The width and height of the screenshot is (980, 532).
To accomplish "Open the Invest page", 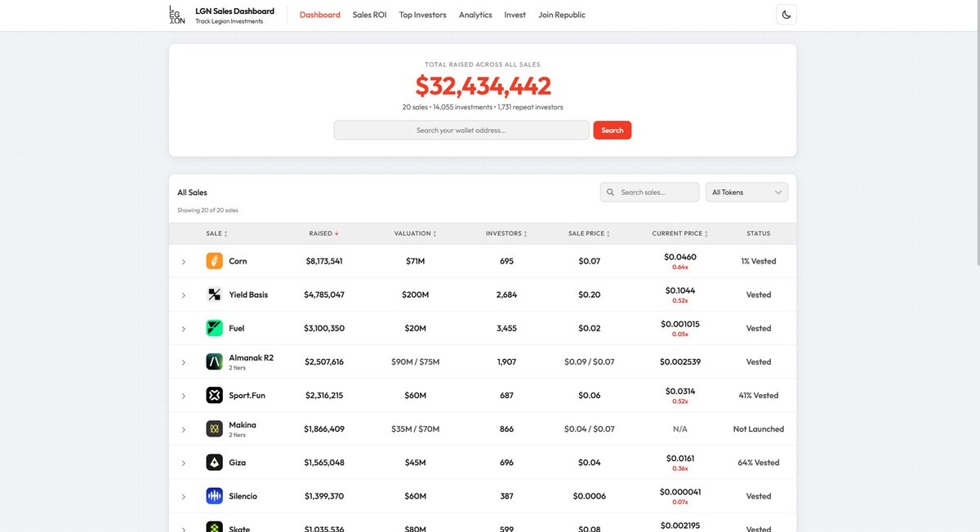I will pos(515,15).
